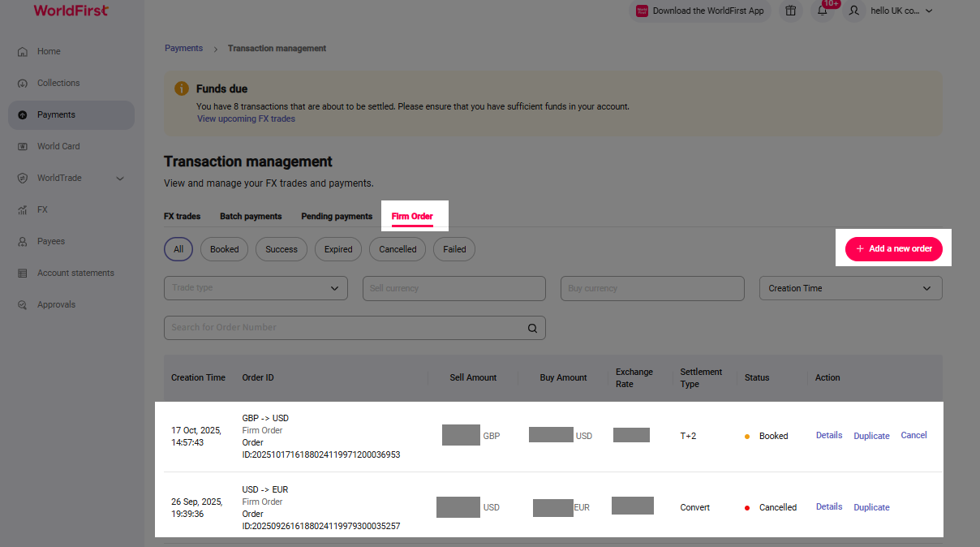Switch to the FX trades tab
The height and width of the screenshot is (547, 980).
coord(182,217)
